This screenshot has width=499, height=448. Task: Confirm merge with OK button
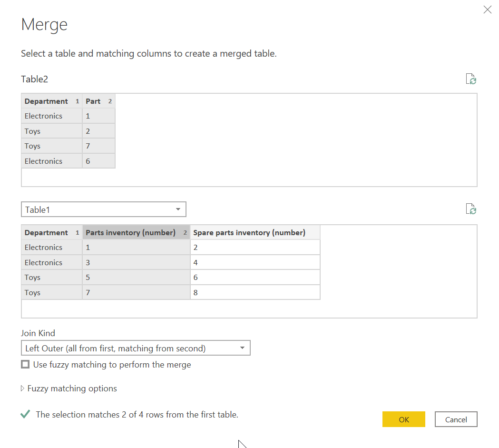point(403,419)
